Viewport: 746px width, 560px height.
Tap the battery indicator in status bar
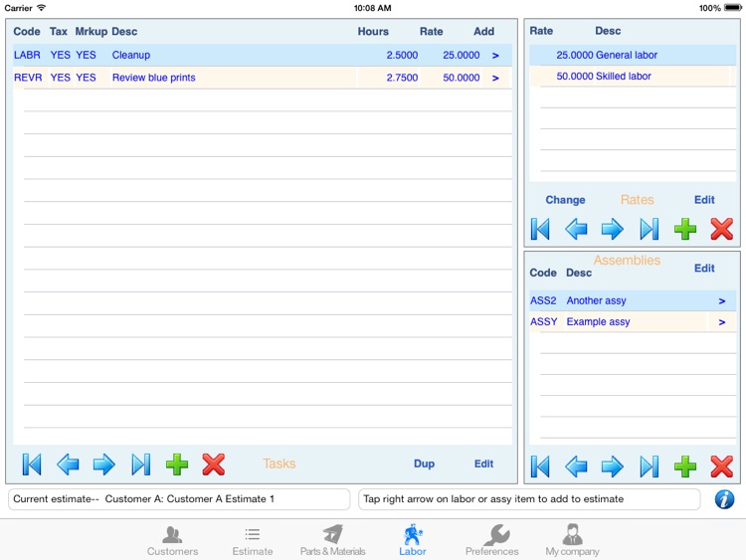pos(733,8)
